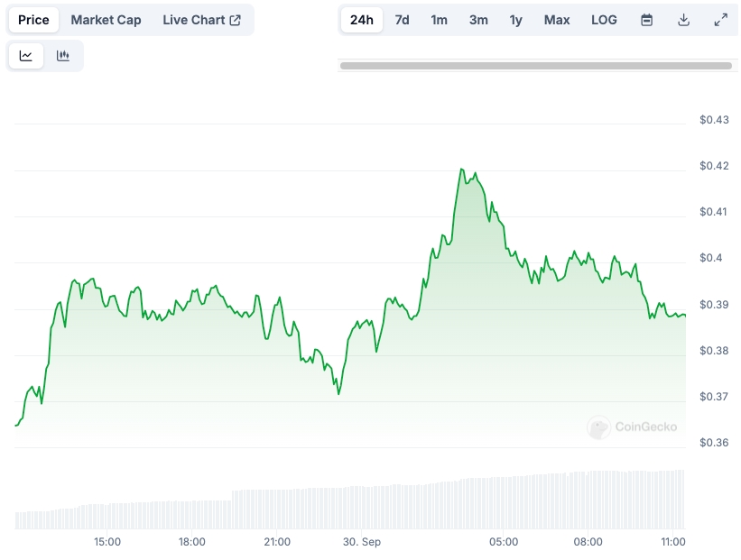This screenshot has width=741, height=560.
Task: Click the 05:00 time axis label
Action: [x=504, y=542]
